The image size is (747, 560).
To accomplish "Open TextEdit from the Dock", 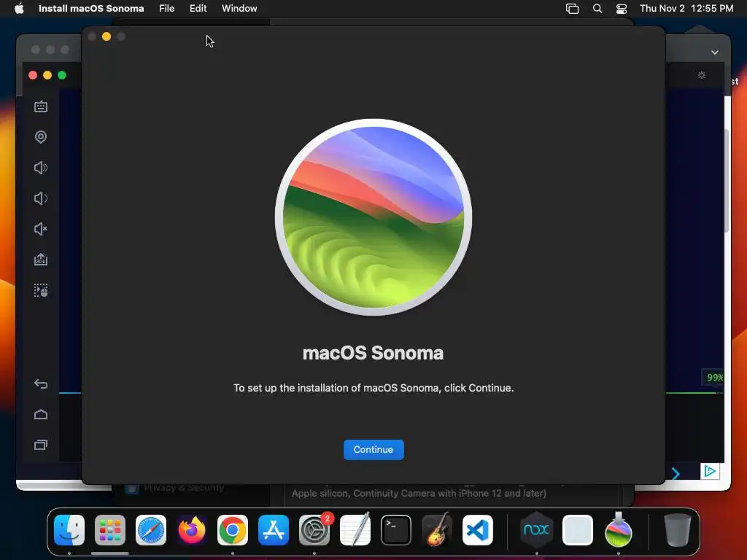I will pyautogui.click(x=355, y=530).
